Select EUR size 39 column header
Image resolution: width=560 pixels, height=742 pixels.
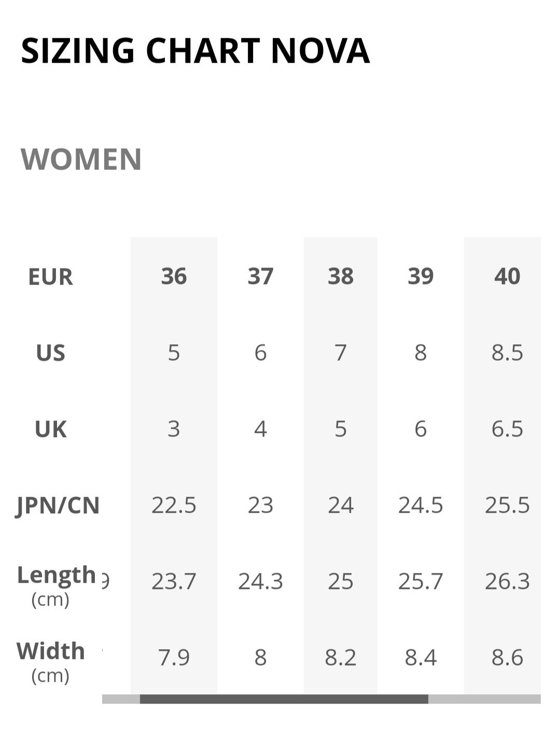421,276
